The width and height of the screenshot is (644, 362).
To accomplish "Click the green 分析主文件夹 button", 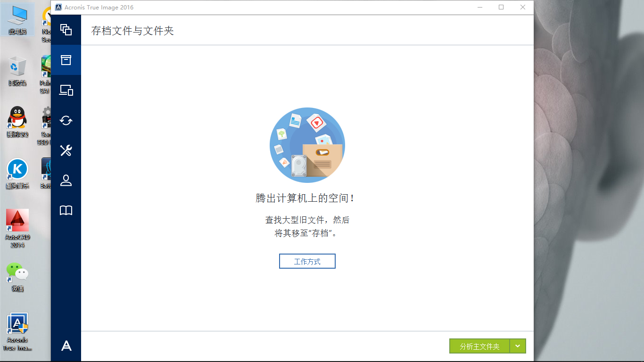I will (479, 346).
